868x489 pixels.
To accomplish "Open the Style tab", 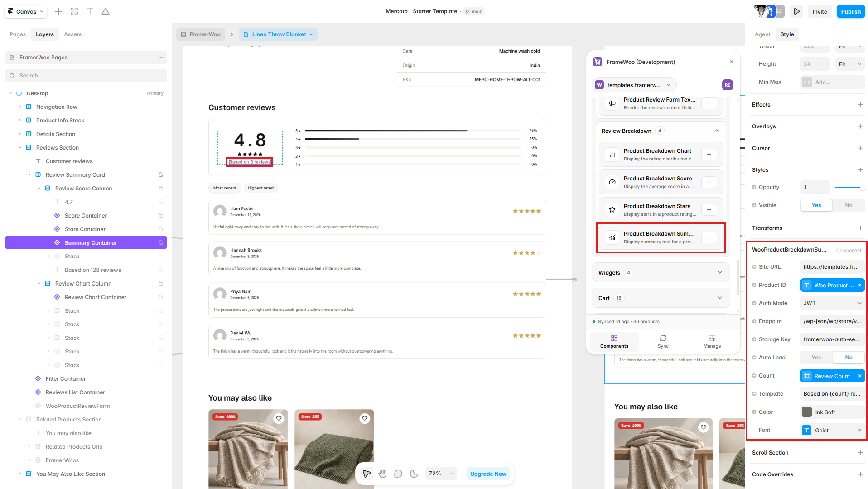I will [x=787, y=34].
